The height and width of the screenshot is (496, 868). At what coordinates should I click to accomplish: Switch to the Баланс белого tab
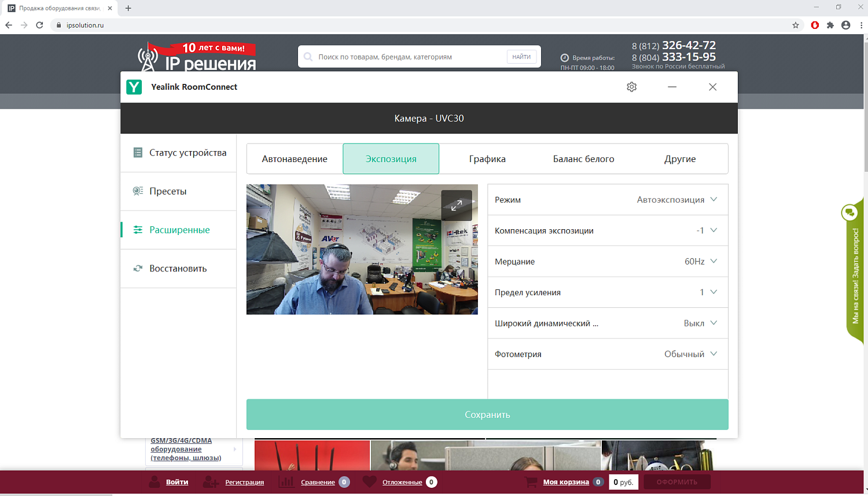point(583,159)
